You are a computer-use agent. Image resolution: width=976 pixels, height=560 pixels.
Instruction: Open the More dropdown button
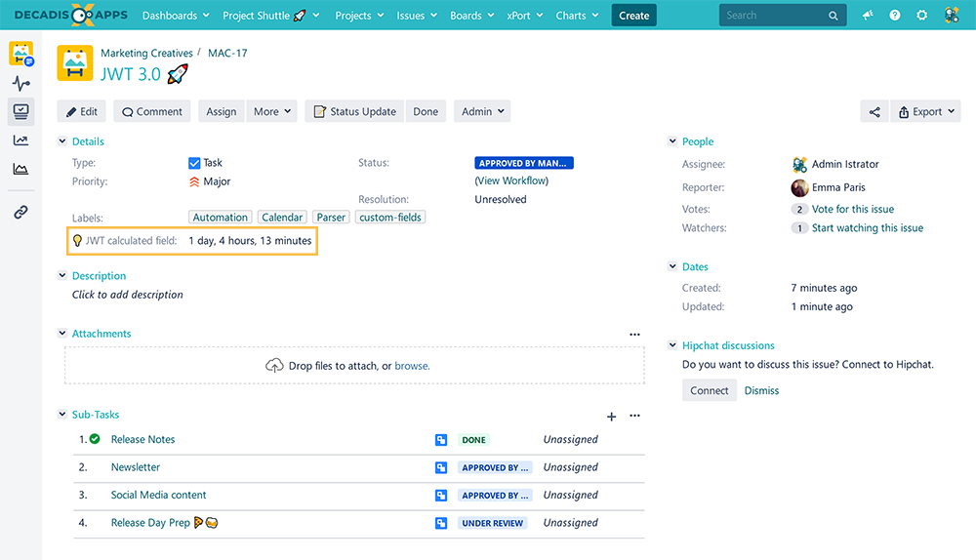pos(272,111)
